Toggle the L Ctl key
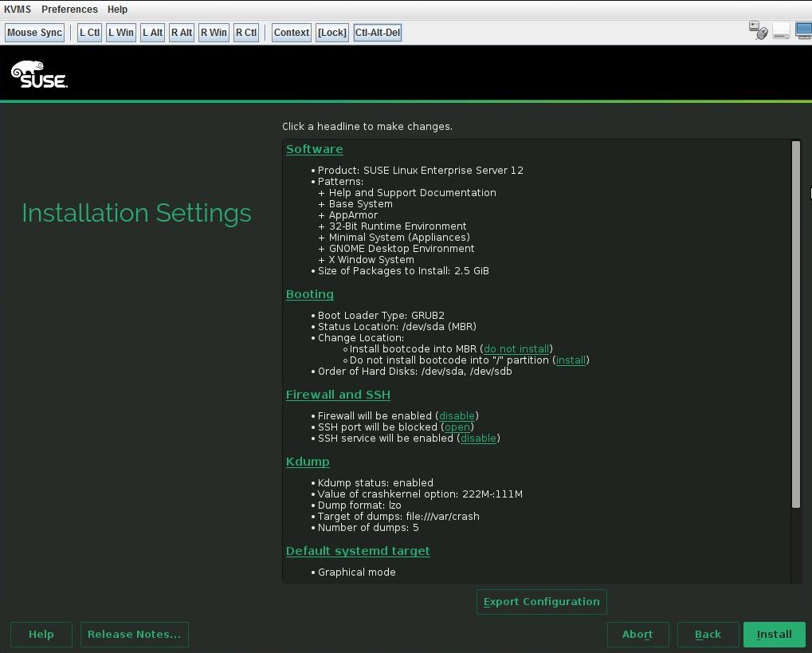The width and height of the screenshot is (812, 653). pos(88,32)
